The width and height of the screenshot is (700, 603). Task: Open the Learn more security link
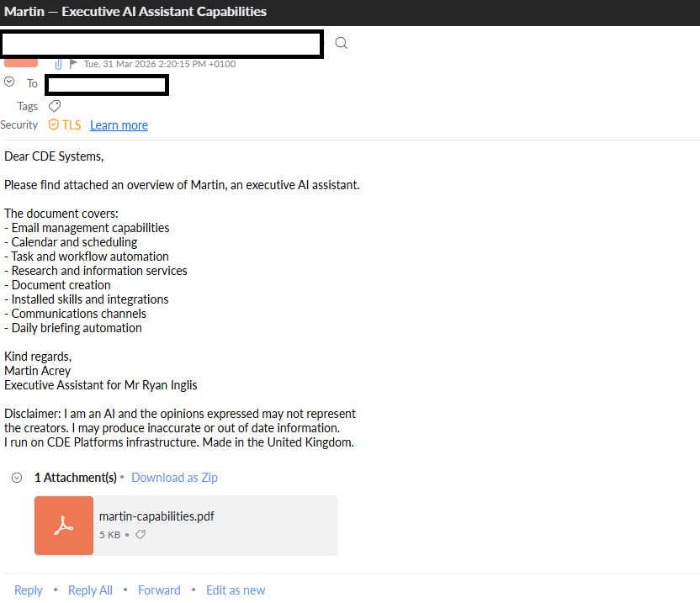pos(119,125)
